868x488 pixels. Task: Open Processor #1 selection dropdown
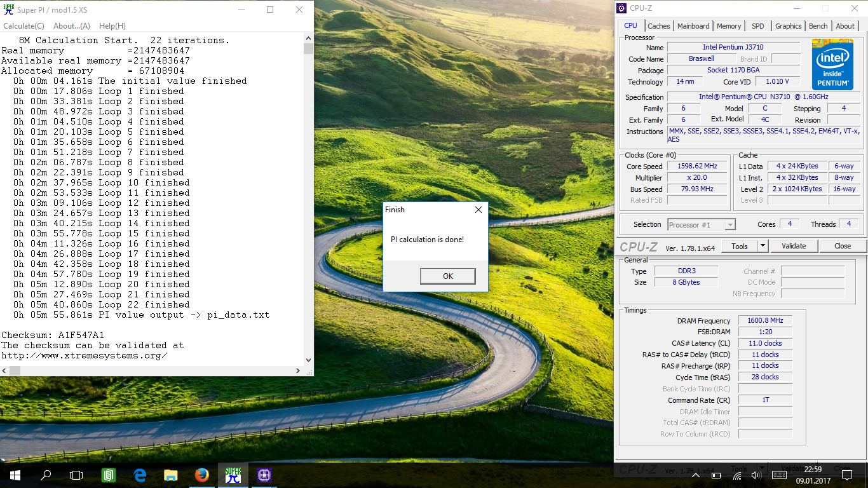(702, 224)
